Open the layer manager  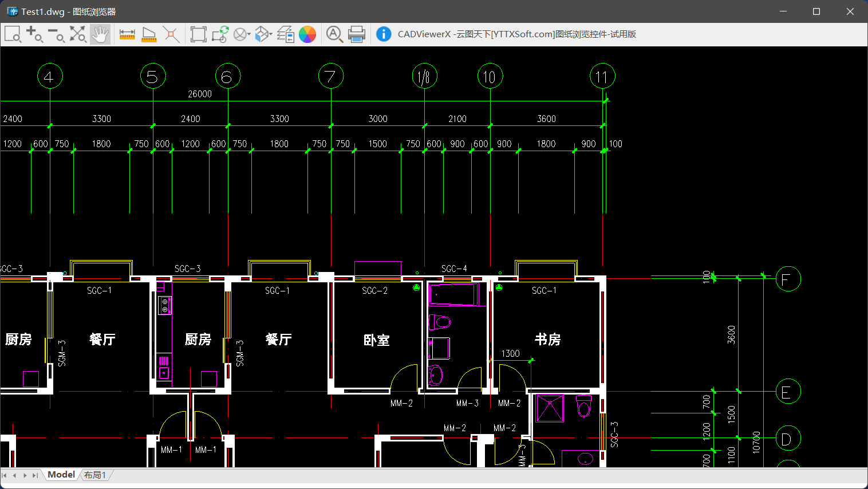pyautogui.click(x=286, y=34)
